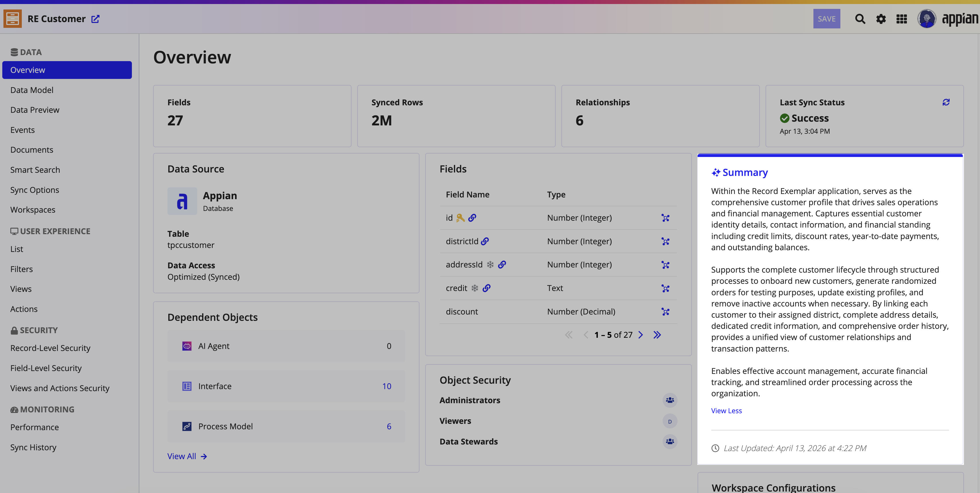Click the primary key icon next to id
The height and width of the screenshot is (493, 980).
(460, 218)
